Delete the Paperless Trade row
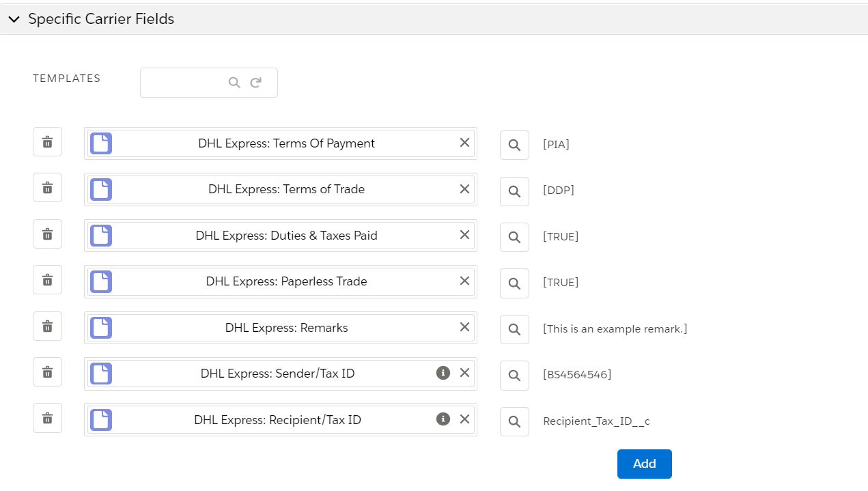 [47, 280]
